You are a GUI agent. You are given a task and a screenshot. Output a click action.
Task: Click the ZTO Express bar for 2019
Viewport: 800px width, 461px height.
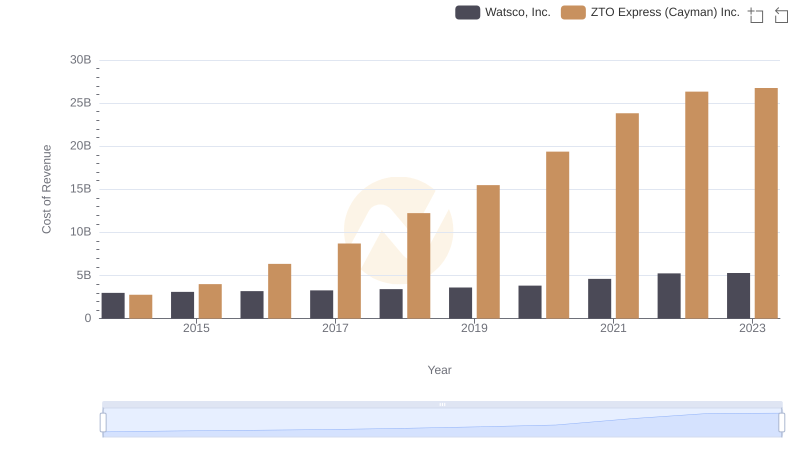[x=488, y=251]
